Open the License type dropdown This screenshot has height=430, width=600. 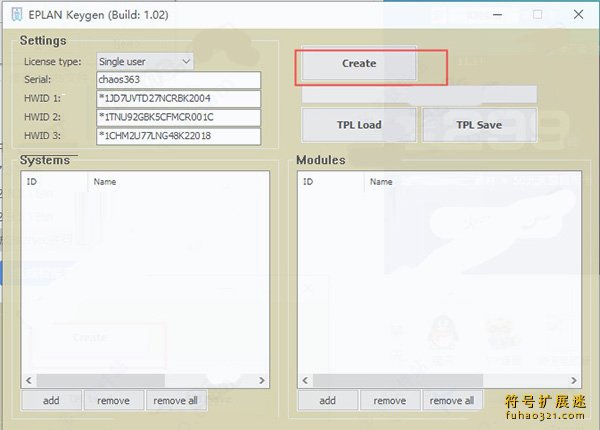tap(145, 61)
